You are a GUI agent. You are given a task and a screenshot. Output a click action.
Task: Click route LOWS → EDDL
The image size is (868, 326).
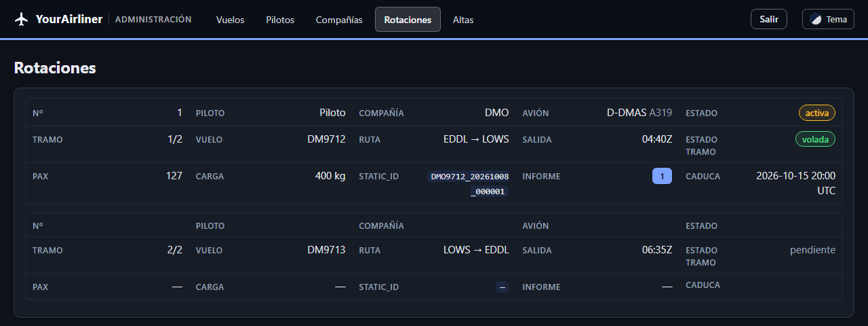476,250
